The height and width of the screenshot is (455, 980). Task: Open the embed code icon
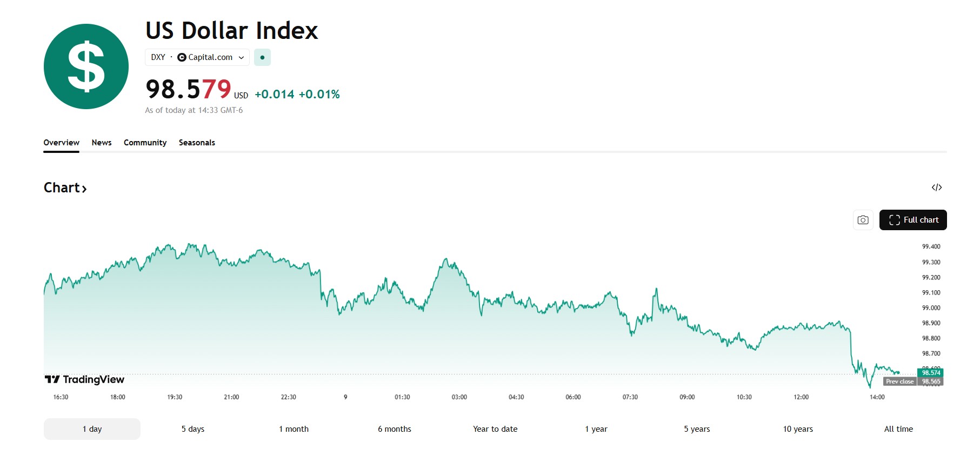coord(937,188)
